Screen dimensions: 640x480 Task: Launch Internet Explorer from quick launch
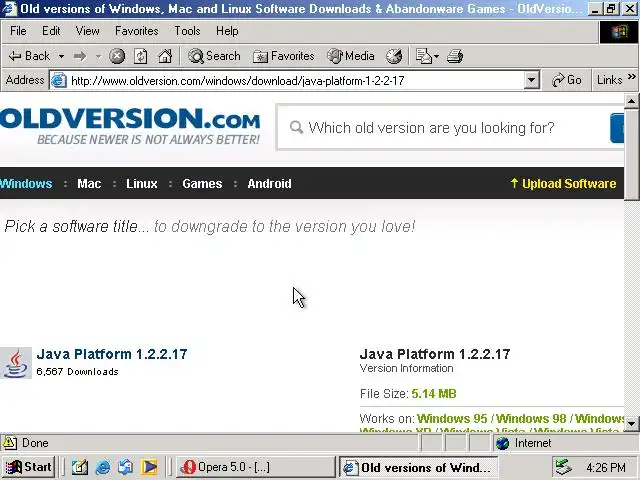[103, 467]
